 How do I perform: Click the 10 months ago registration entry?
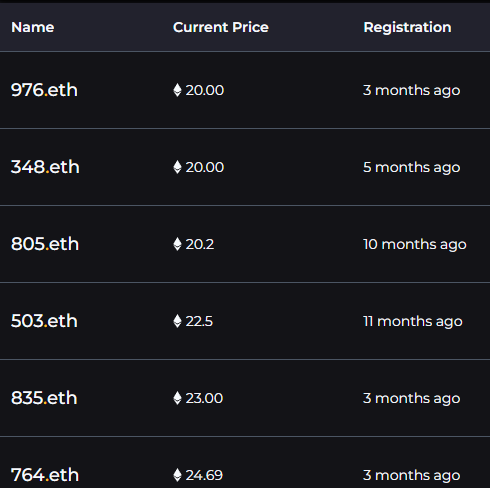pos(415,245)
